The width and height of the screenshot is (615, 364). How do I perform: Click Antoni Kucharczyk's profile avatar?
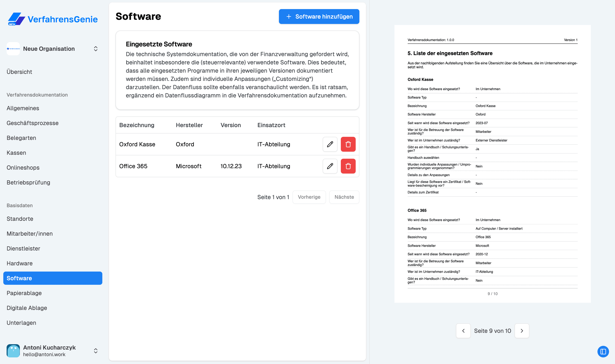coord(13,351)
